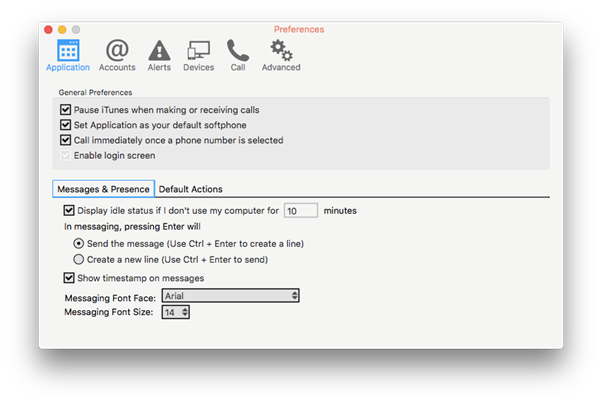Toggle Set Application as default softphone
The image size is (602, 404).
(65, 125)
